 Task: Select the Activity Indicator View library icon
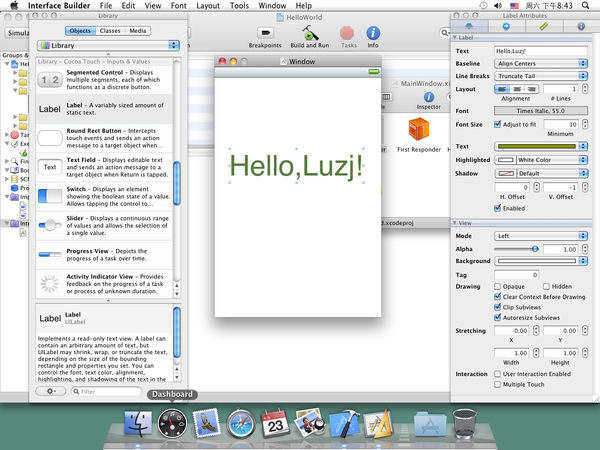[50, 284]
